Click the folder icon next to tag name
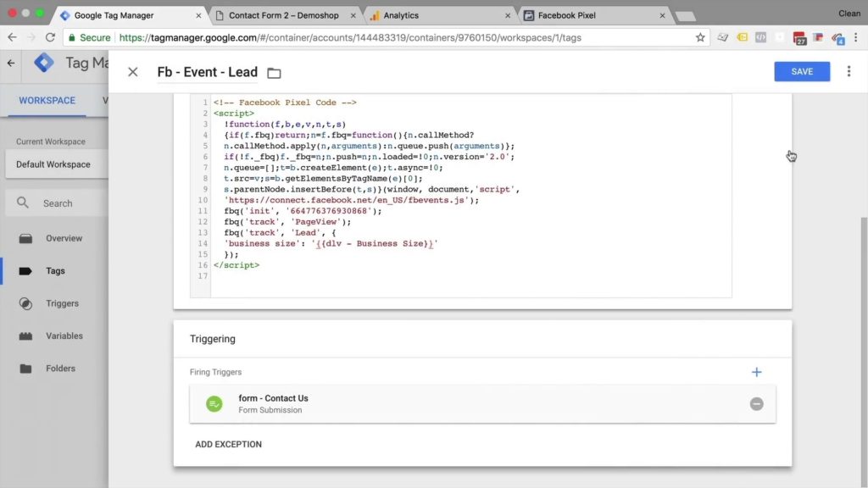868x488 pixels. click(x=274, y=73)
